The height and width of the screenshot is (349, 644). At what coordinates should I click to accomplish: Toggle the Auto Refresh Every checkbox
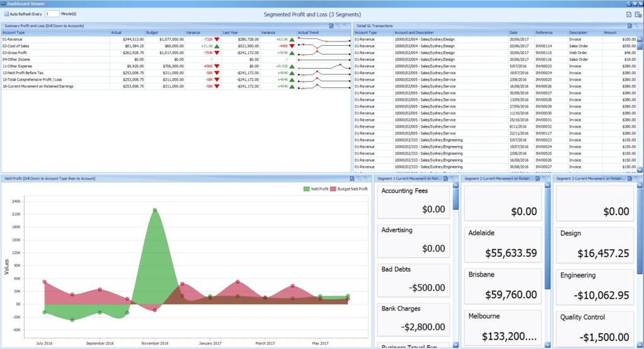(6, 14)
